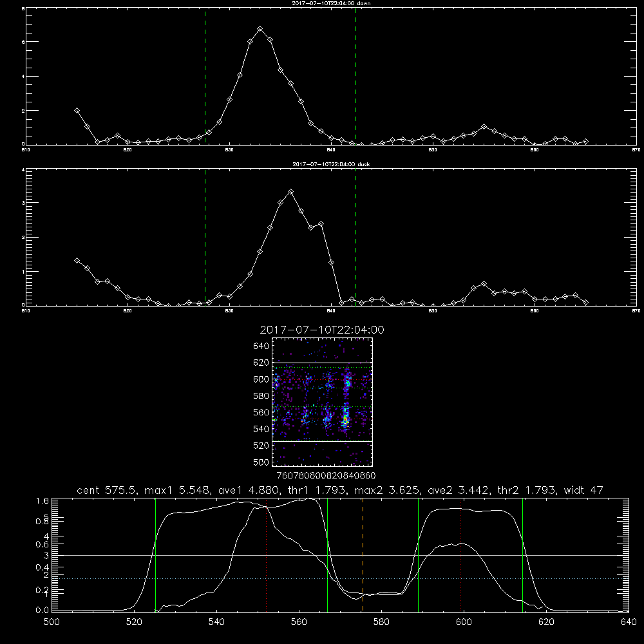Click the heatmap y-axis label 520
This screenshot has height=644, width=644.
point(261,446)
